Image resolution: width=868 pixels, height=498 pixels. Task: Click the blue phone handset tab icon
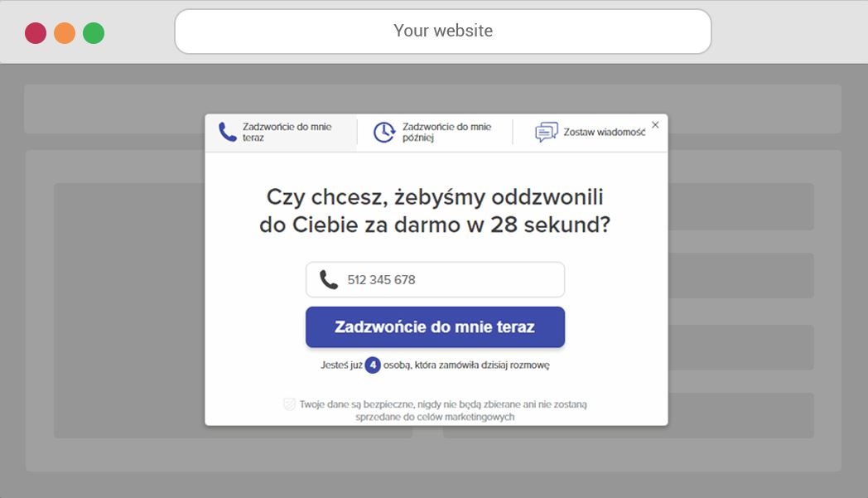pos(228,132)
